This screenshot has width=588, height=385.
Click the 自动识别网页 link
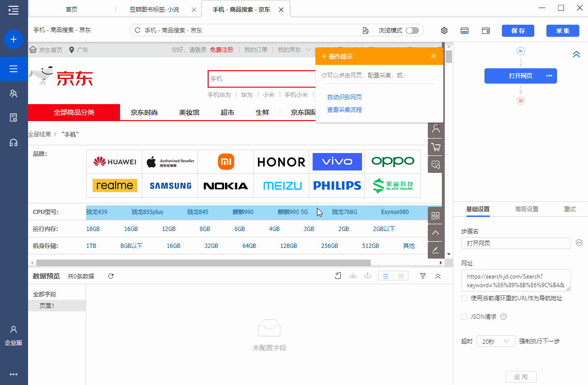click(345, 97)
